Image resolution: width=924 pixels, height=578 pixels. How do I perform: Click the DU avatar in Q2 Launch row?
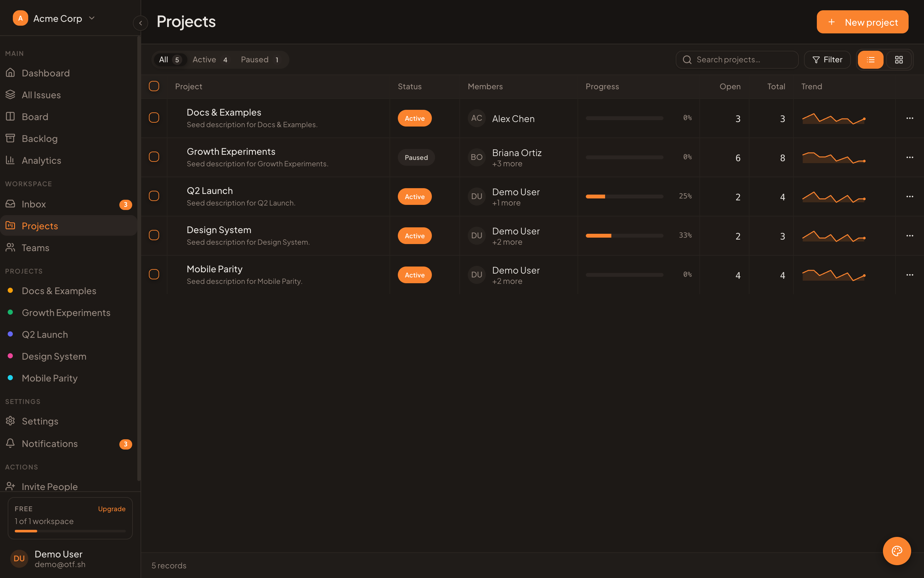pos(476,197)
